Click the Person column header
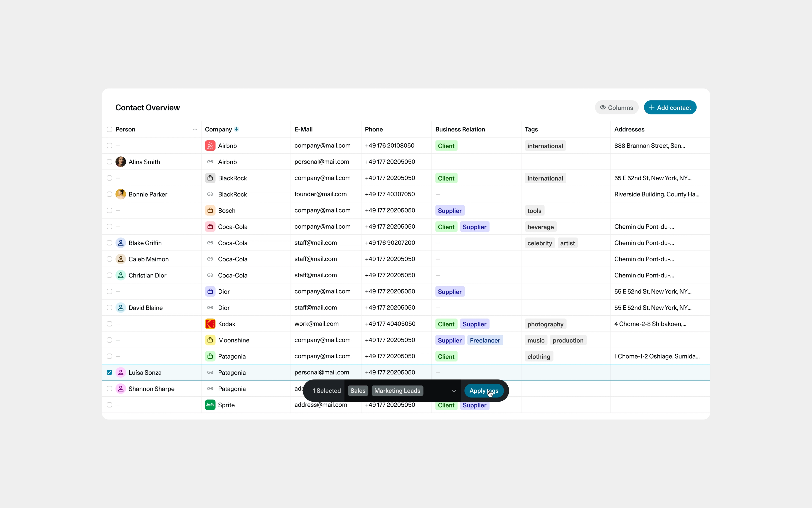This screenshot has height=508, width=812. click(x=125, y=129)
